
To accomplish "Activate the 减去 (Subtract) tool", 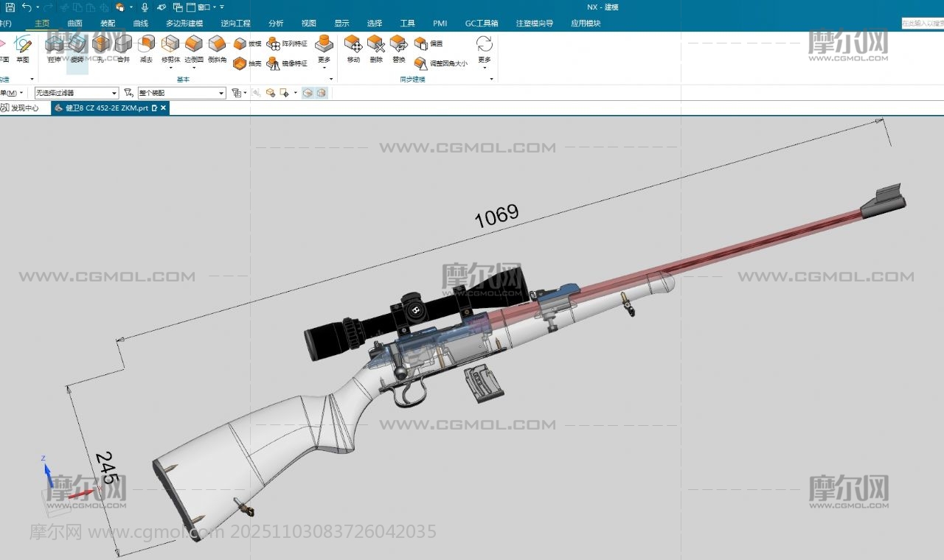I will click(x=146, y=46).
